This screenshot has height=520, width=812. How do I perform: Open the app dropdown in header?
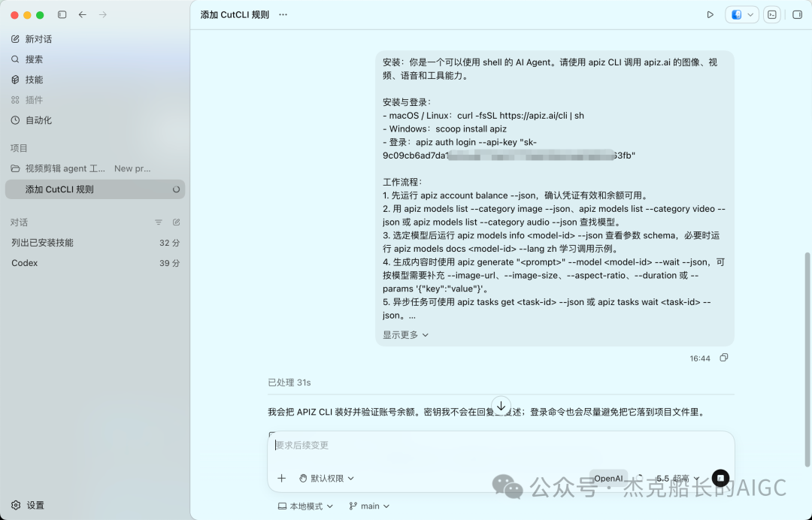(x=741, y=14)
